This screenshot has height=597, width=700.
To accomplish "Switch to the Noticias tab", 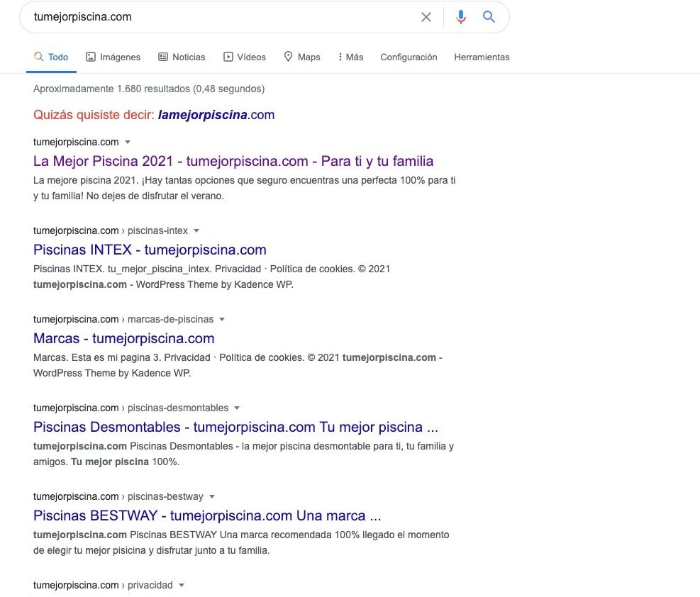I will click(x=182, y=57).
